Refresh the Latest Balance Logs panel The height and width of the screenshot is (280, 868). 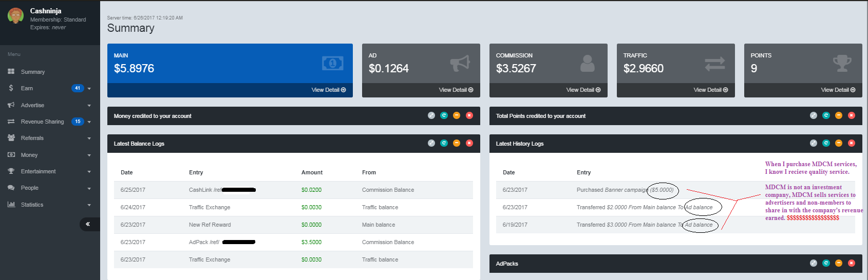tap(444, 143)
